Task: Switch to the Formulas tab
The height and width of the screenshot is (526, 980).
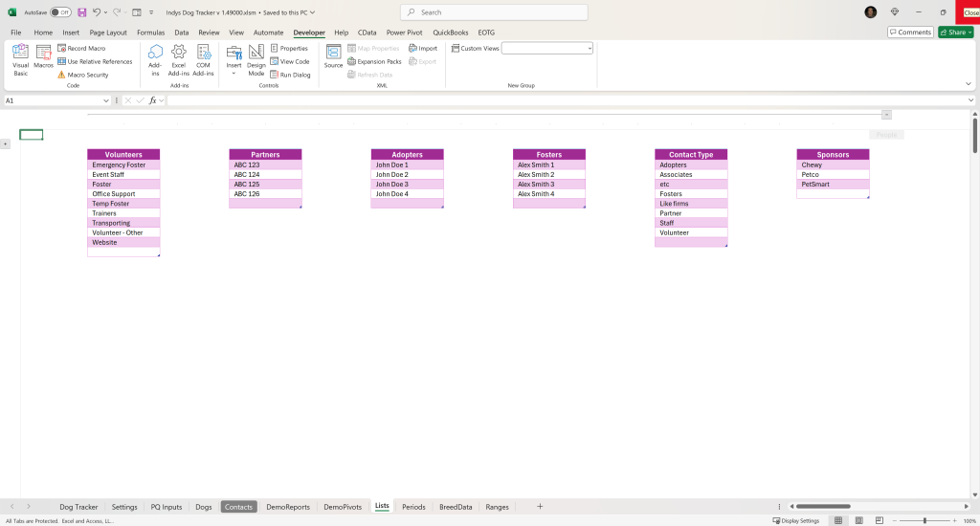Action: coord(150,33)
